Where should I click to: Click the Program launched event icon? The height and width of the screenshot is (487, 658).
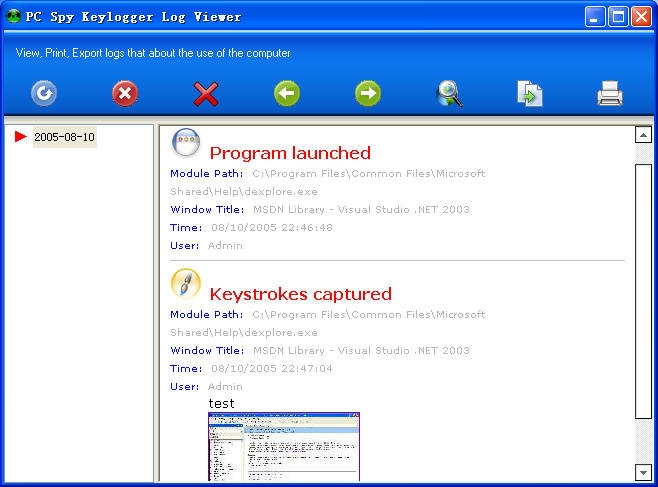click(x=186, y=143)
